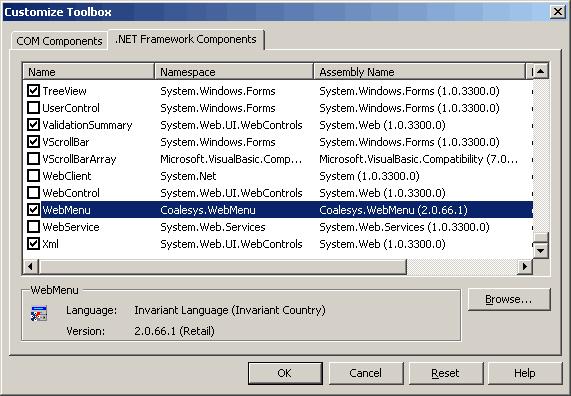
Task: Uncheck the Xml component checkbox
Action: pos(34,243)
